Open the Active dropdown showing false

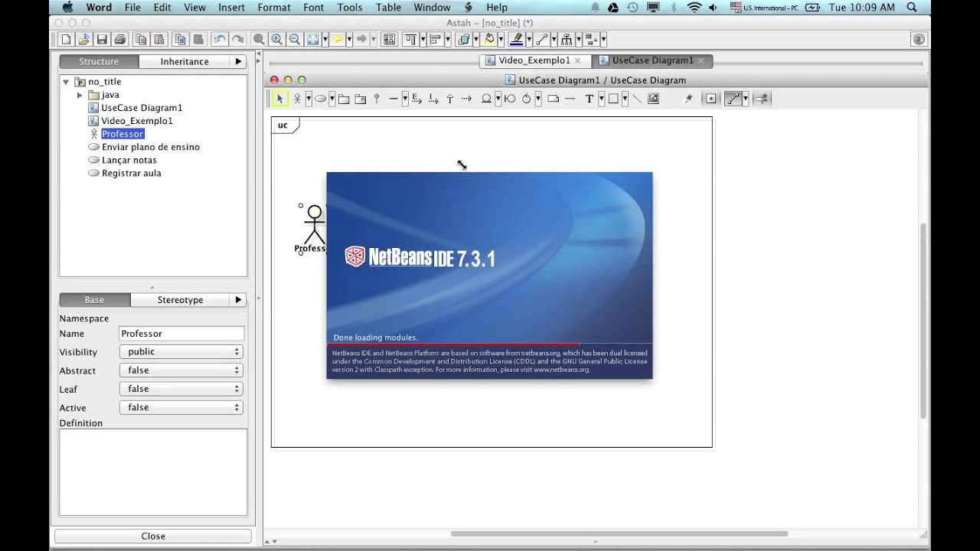click(181, 408)
